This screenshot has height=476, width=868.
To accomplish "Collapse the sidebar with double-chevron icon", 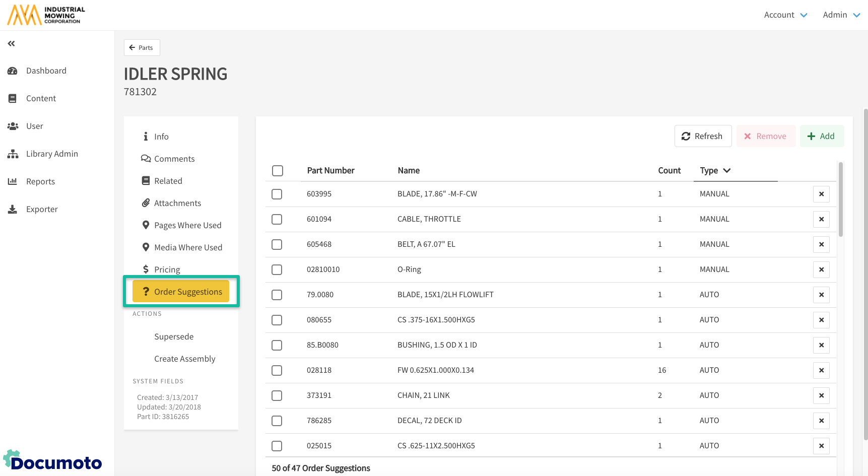I will click(x=11, y=44).
